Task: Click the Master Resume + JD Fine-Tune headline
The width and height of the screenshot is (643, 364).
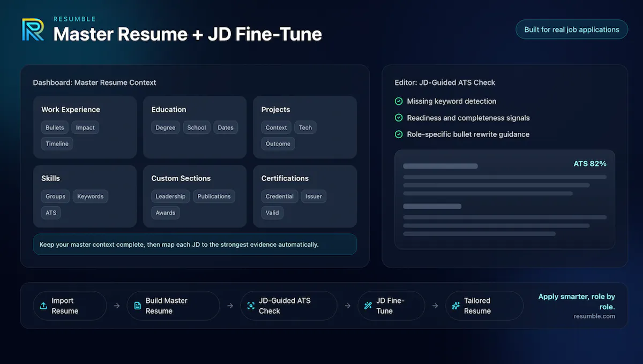Action: coord(188,34)
